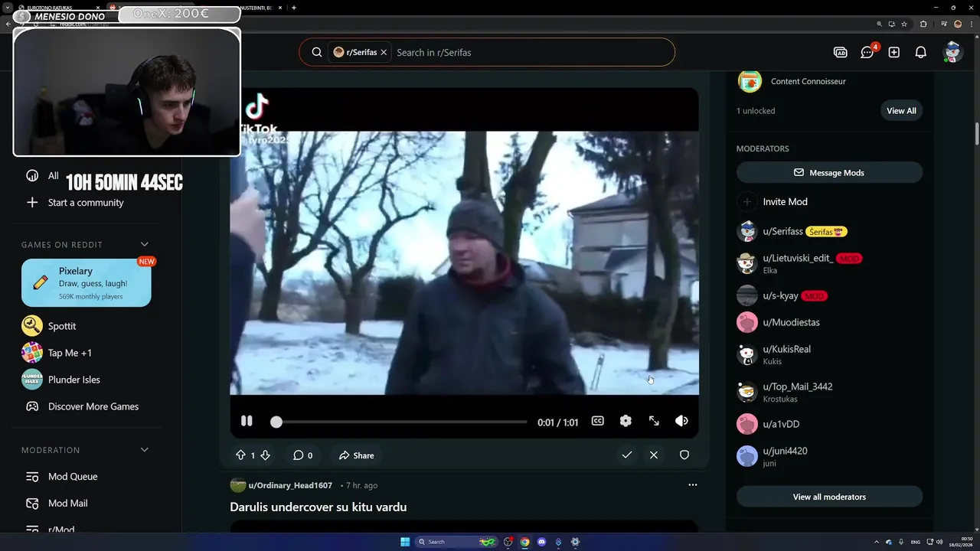
Task: Collapse the Moderation section
Action: tap(144, 450)
